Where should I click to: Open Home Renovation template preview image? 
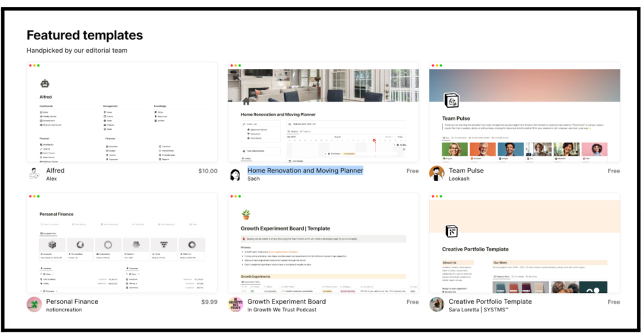323,112
